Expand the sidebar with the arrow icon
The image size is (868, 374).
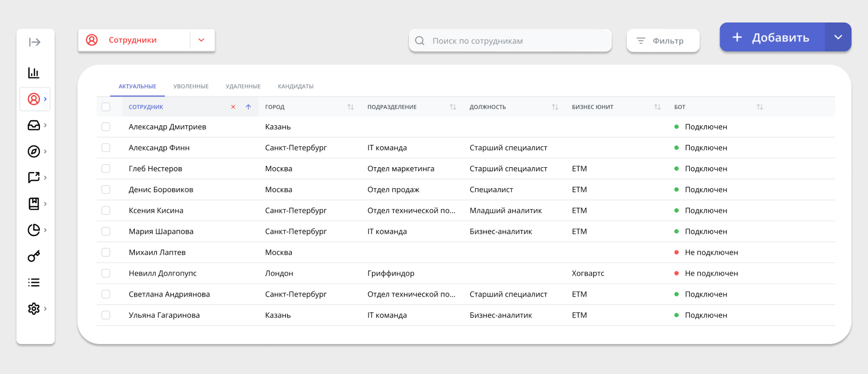(34, 42)
